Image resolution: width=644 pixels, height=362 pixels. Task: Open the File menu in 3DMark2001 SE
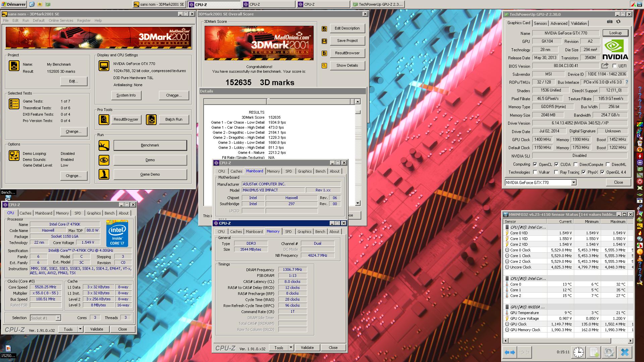(x=6, y=20)
